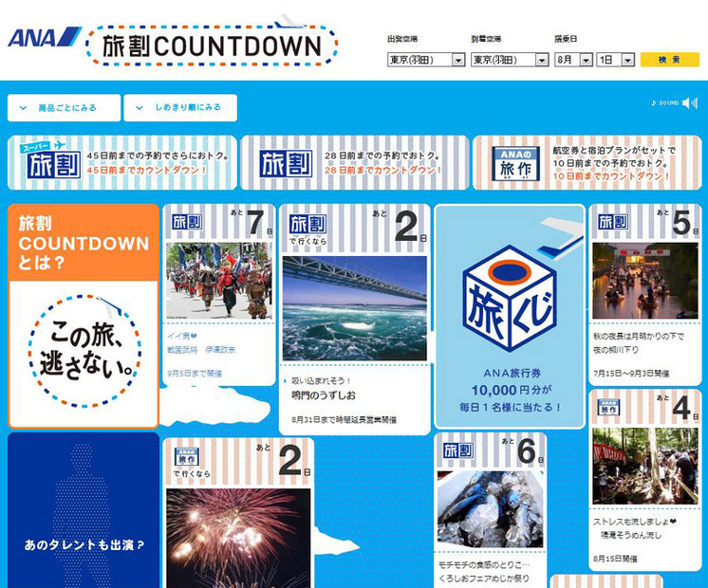Click 7月15日～9月3日開催 date text
The height and width of the screenshot is (588, 708).
point(631,374)
